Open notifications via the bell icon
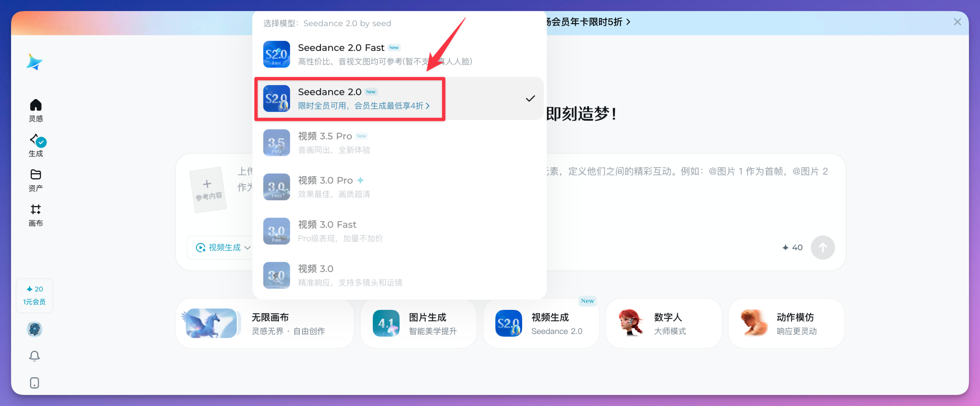Screen dimensions: 980x406 [34, 355]
